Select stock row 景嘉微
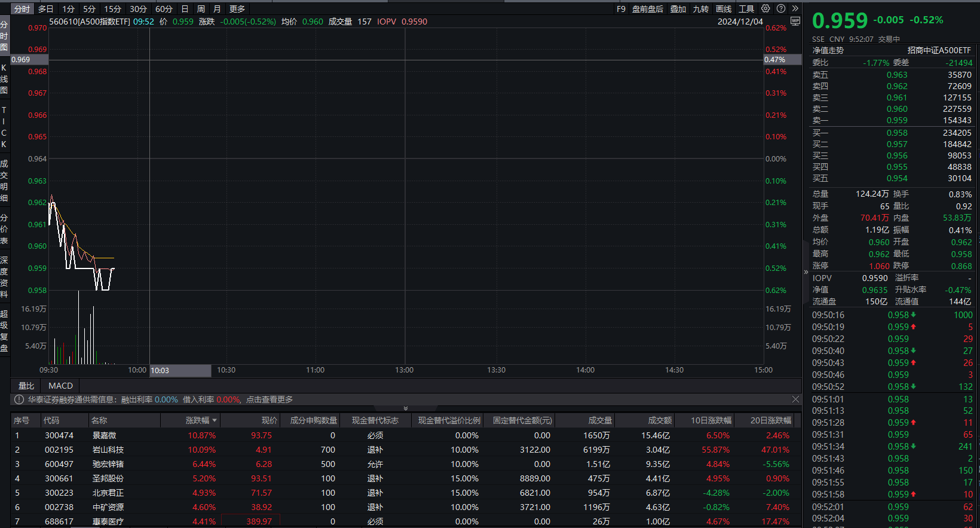980x528 pixels. [405, 435]
